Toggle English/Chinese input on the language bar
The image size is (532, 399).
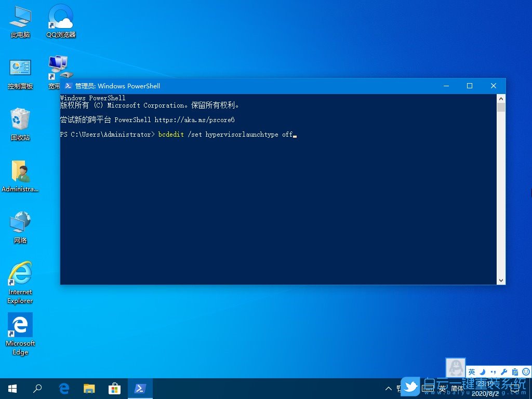[472, 372]
